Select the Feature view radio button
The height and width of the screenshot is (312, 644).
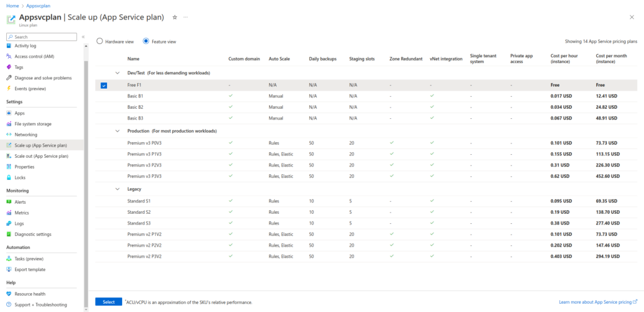(146, 42)
